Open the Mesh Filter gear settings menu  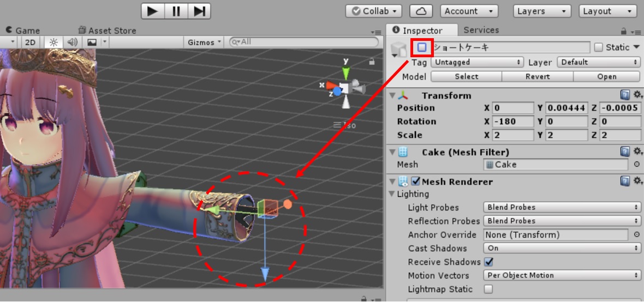[637, 152]
